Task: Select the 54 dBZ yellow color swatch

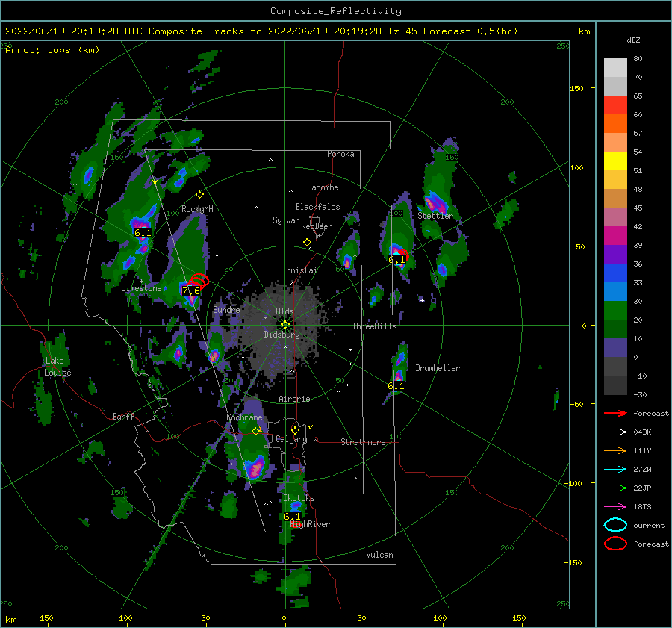Action: (615, 161)
